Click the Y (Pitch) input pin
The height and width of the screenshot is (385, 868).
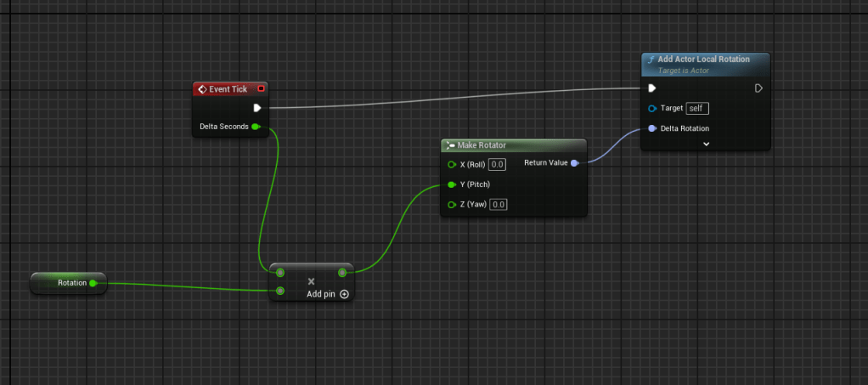click(x=452, y=184)
